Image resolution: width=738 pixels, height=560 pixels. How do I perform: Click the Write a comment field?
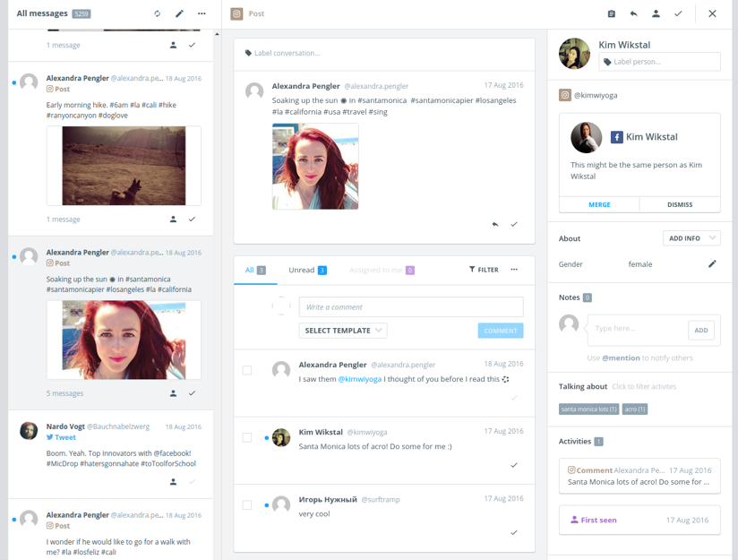point(411,307)
